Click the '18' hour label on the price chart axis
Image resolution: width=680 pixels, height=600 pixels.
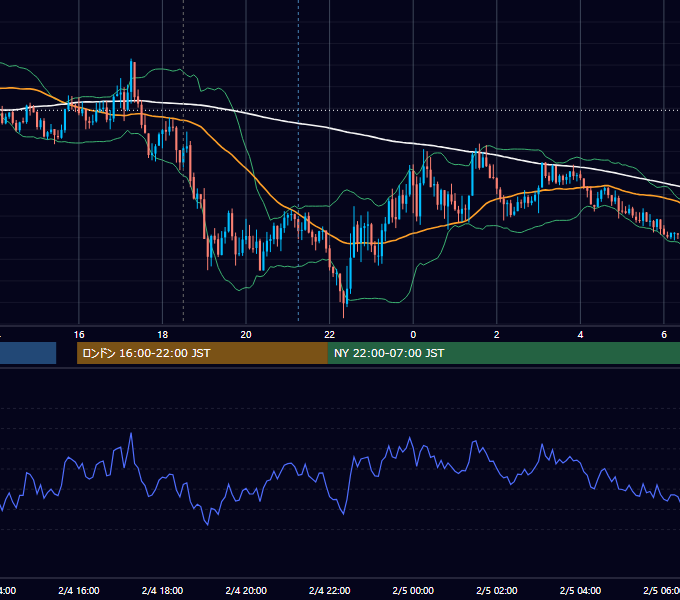[163, 335]
